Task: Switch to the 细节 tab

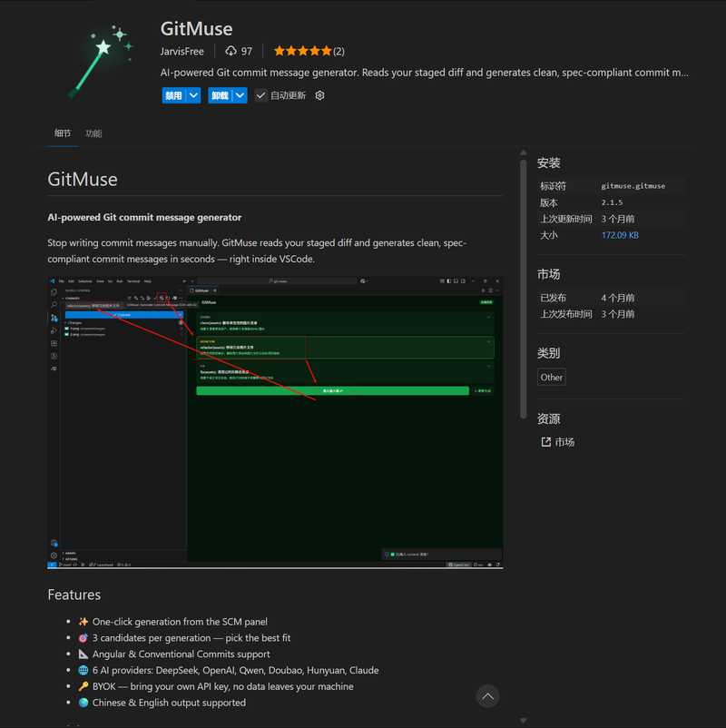Action: click(x=63, y=133)
